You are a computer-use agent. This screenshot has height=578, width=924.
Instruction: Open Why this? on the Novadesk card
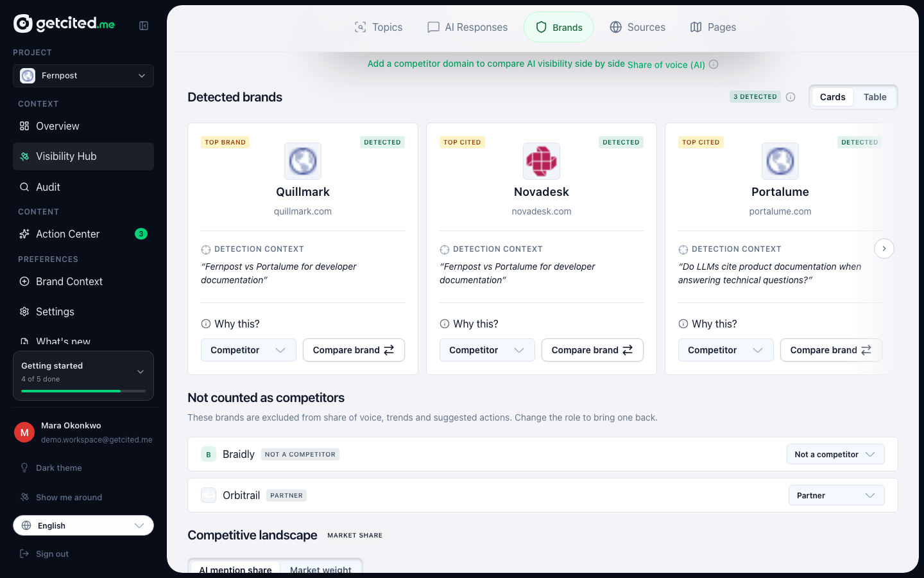pos(469,324)
